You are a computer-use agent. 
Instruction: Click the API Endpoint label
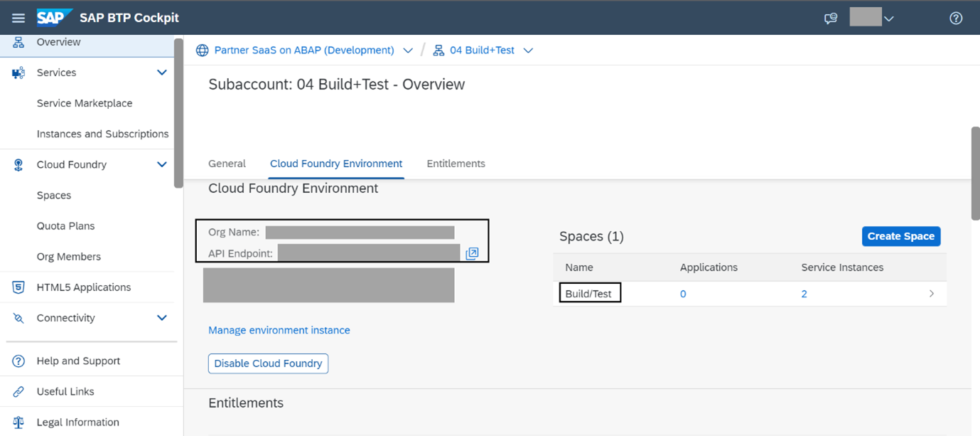point(240,253)
